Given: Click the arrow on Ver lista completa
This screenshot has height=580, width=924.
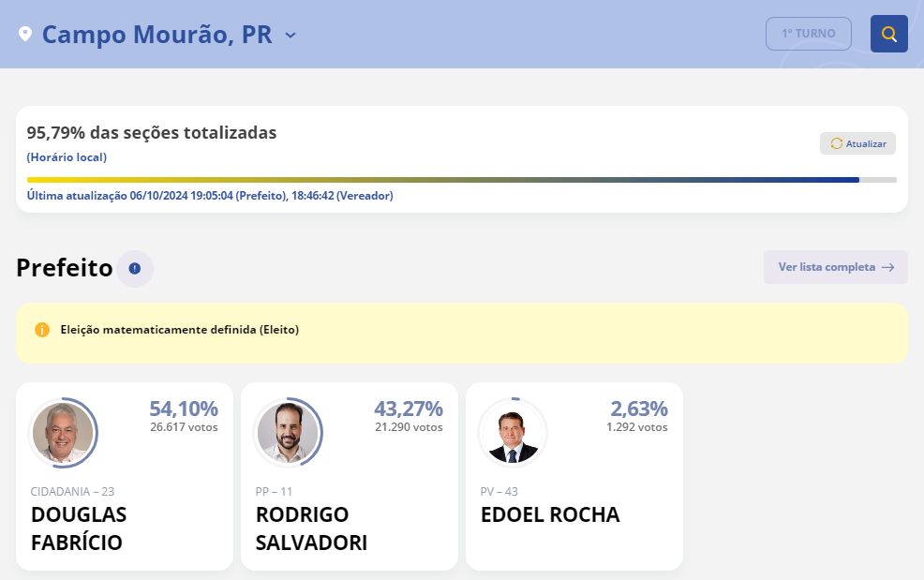Looking at the screenshot, I should click(x=887, y=267).
